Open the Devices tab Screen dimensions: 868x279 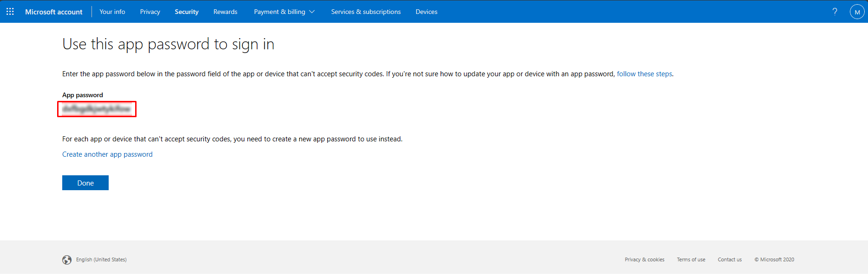tap(426, 12)
